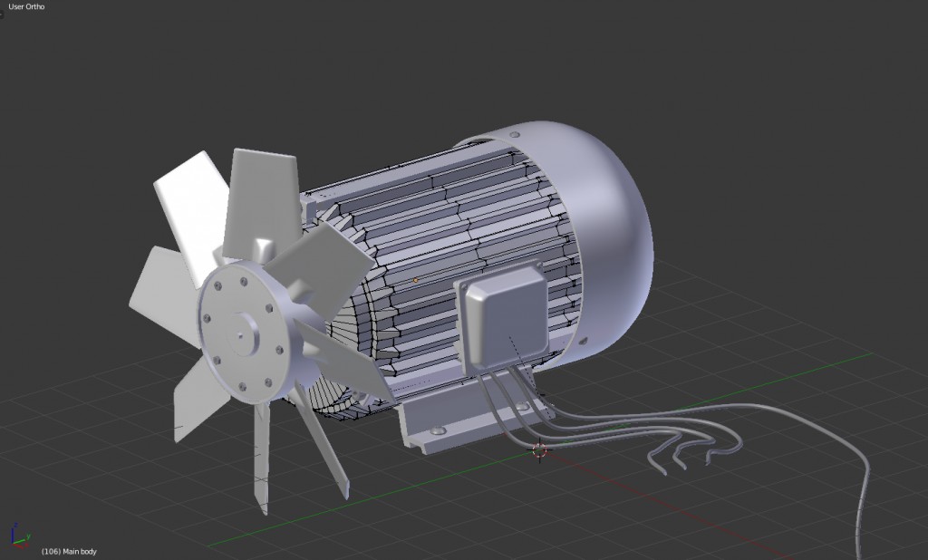This screenshot has height=560, width=928.
Task: Click the "(106) Main body" object label
Action: (x=69, y=551)
